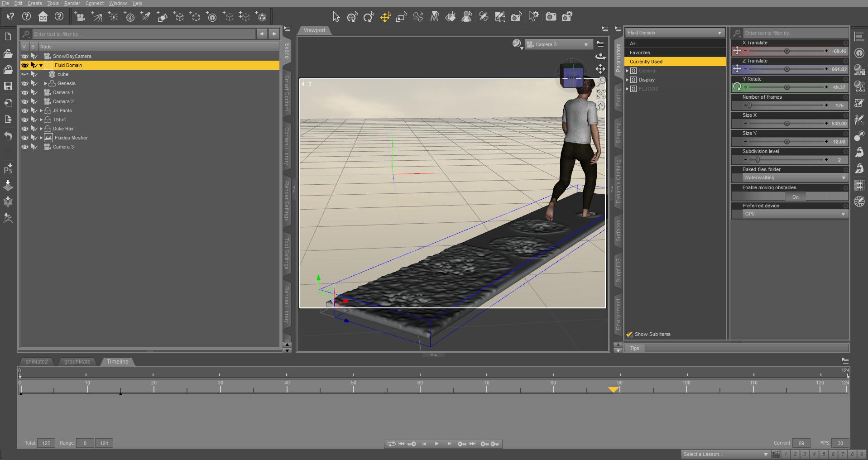Open the Render menu

tap(72, 3)
